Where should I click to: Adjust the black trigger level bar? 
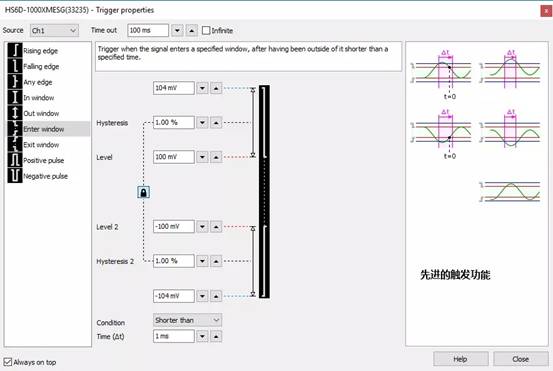pos(265,192)
